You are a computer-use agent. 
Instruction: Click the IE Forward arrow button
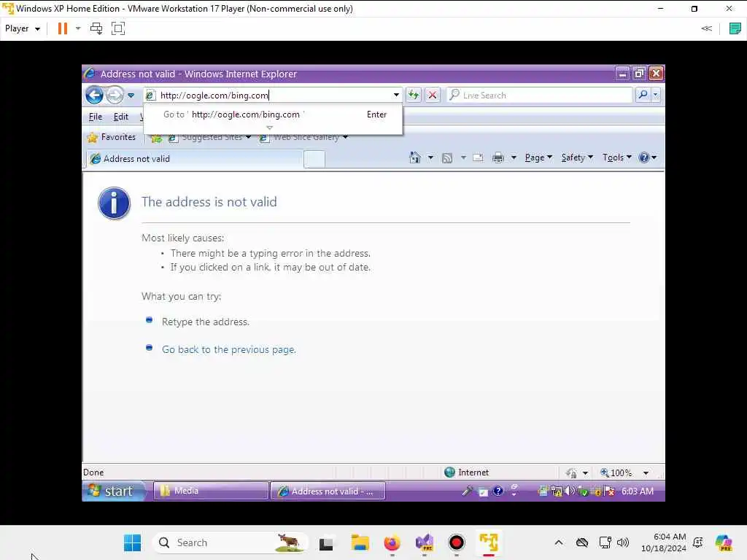115,96
